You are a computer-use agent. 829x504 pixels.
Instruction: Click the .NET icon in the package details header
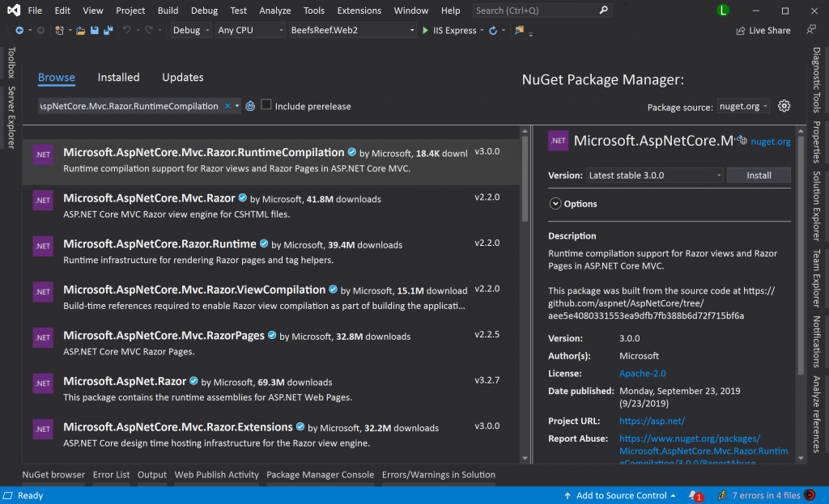(x=559, y=141)
